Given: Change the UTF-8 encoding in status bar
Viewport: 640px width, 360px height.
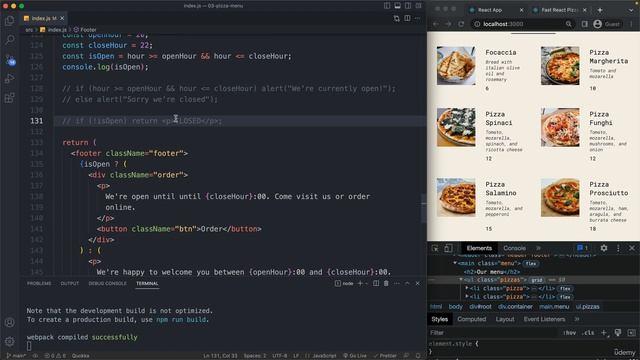Looking at the screenshot, I should [279, 356].
